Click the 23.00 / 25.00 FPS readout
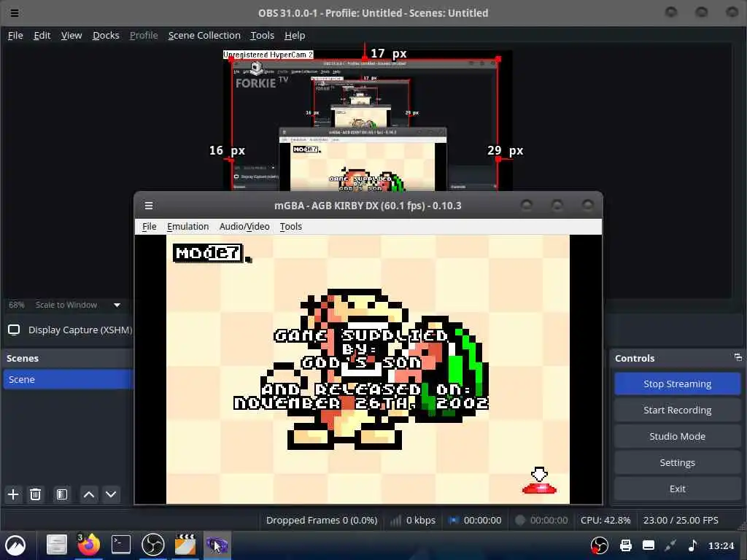 pyautogui.click(x=681, y=520)
